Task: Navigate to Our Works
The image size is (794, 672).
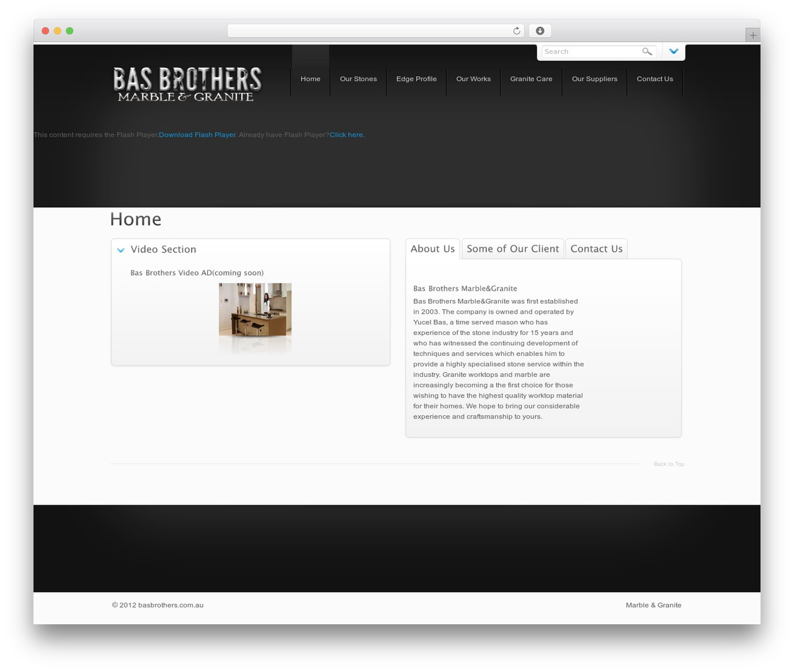Action: click(x=473, y=79)
